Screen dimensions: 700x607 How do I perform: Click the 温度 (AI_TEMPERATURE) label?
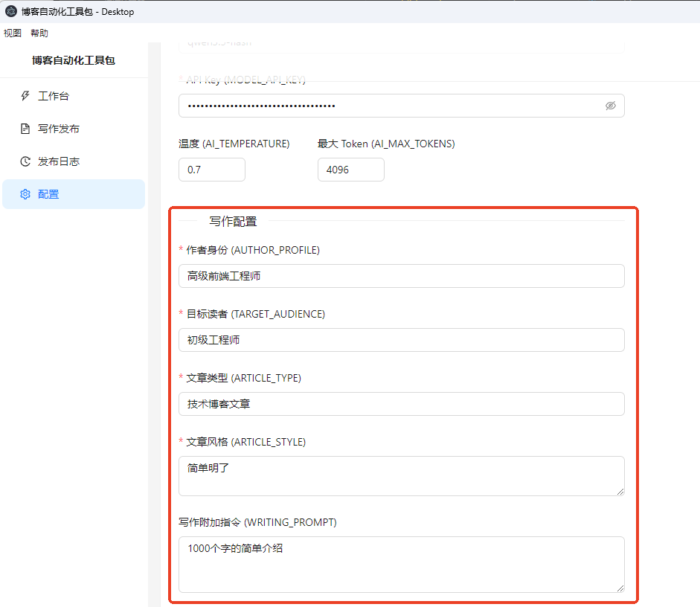(x=234, y=144)
